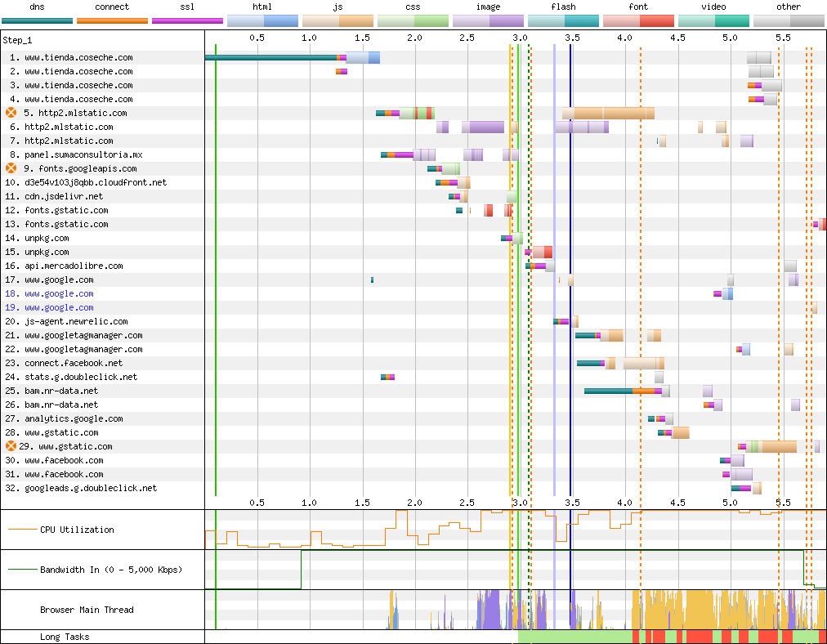Click the js legend swatch
This screenshot has width=827, height=644.
(x=338, y=20)
